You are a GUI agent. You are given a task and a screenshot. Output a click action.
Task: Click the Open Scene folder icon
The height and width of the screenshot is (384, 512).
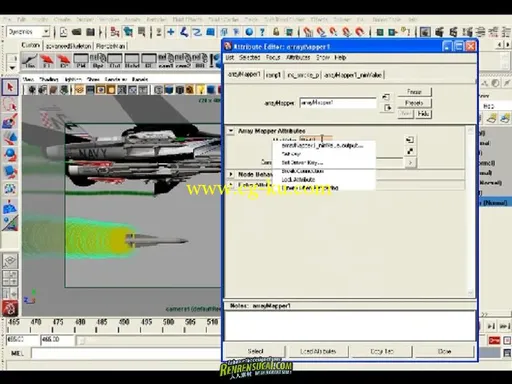[76, 32]
